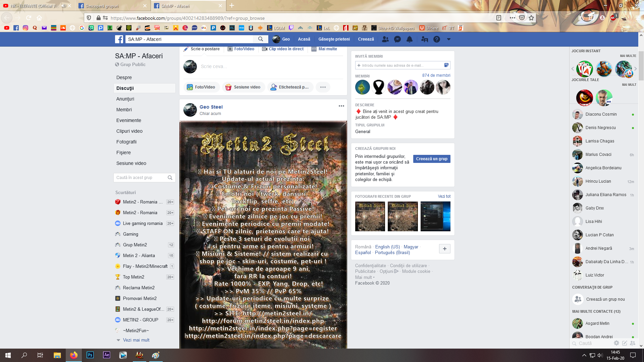
Task: Open friend requests icon in header
Action: pyautogui.click(x=385, y=39)
